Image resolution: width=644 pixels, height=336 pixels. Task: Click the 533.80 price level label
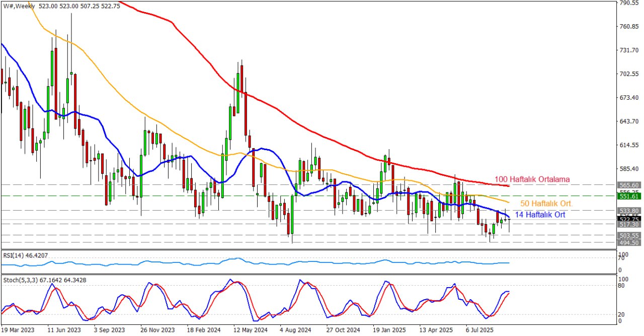(x=628, y=211)
